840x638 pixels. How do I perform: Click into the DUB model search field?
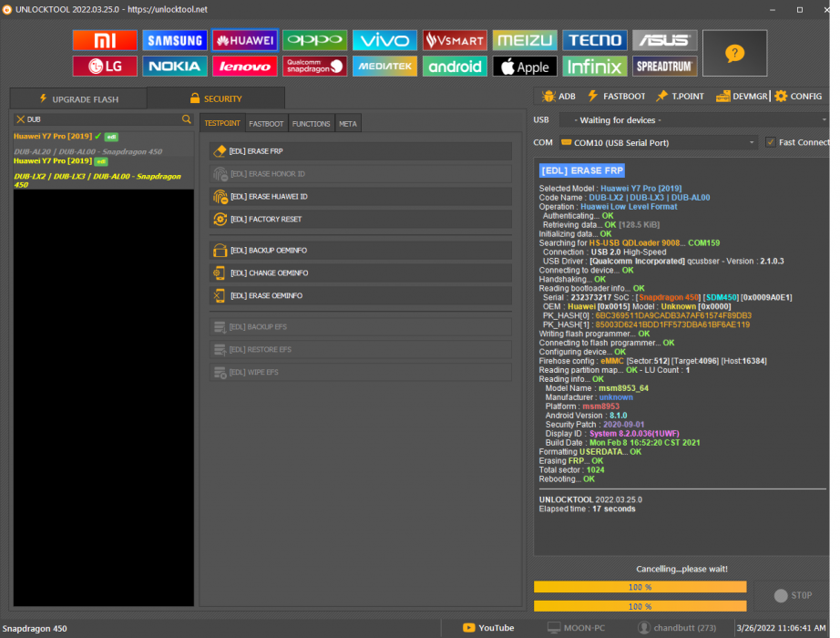coord(103,119)
